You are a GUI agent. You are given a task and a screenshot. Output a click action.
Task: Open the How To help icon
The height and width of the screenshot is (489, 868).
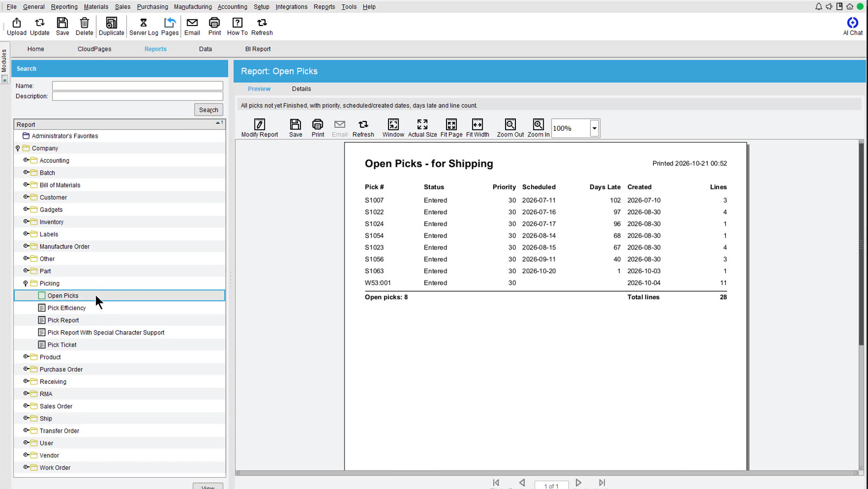click(237, 26)
